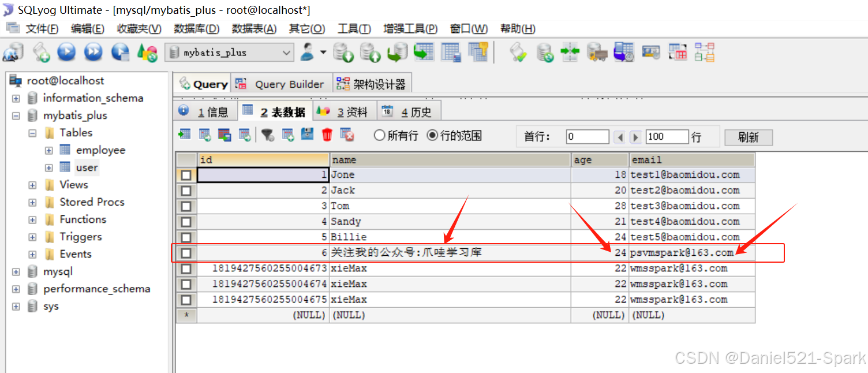Open the mybatis_plus database dropdown

[229, 53]
